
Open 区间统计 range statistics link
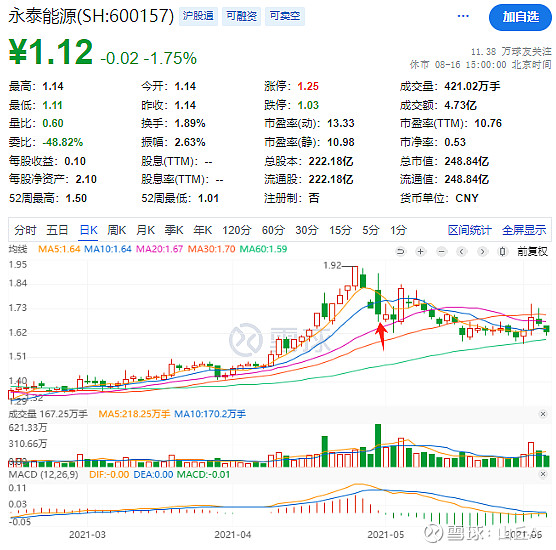pos(469,230)
